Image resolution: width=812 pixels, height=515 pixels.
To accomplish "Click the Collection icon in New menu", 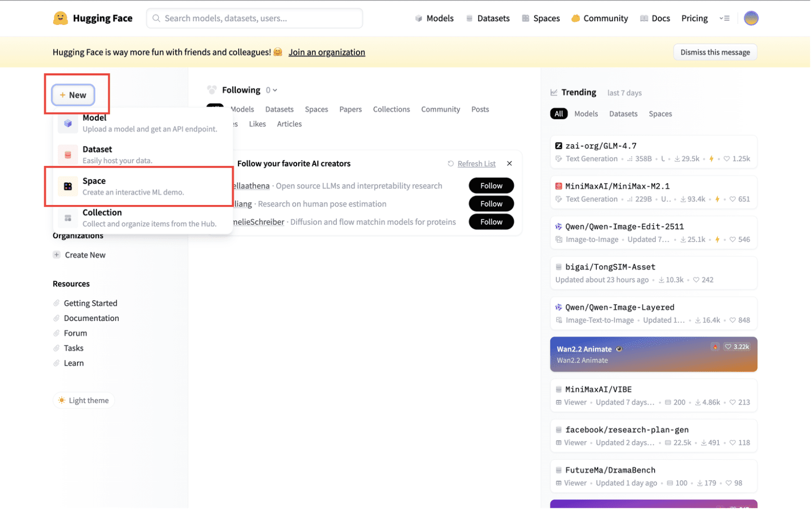I will tap(68, 218).
